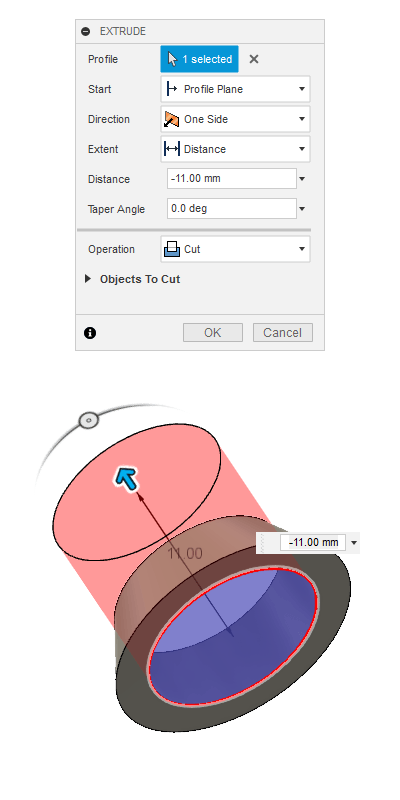Open the Direction dropdown showing One Side
Image resolution: width=400 pixels, height=800 pixels.
(x=235, y=119)
